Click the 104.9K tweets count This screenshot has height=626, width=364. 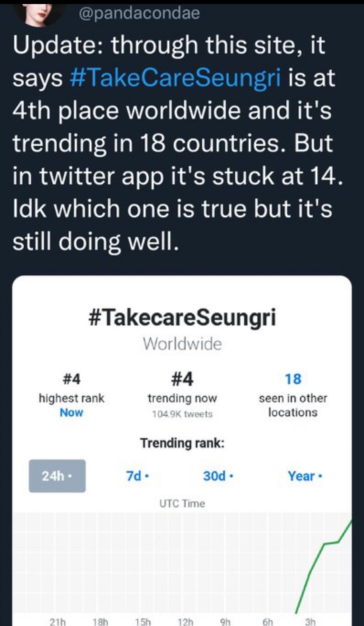pos(182,414)
